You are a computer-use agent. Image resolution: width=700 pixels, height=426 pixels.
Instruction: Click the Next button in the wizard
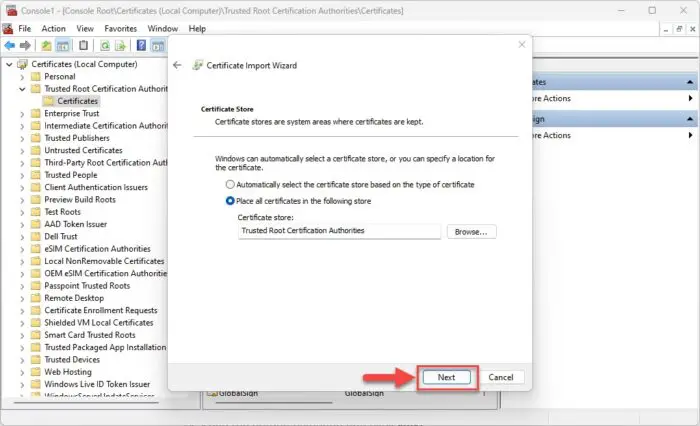[x=446, y=377]
